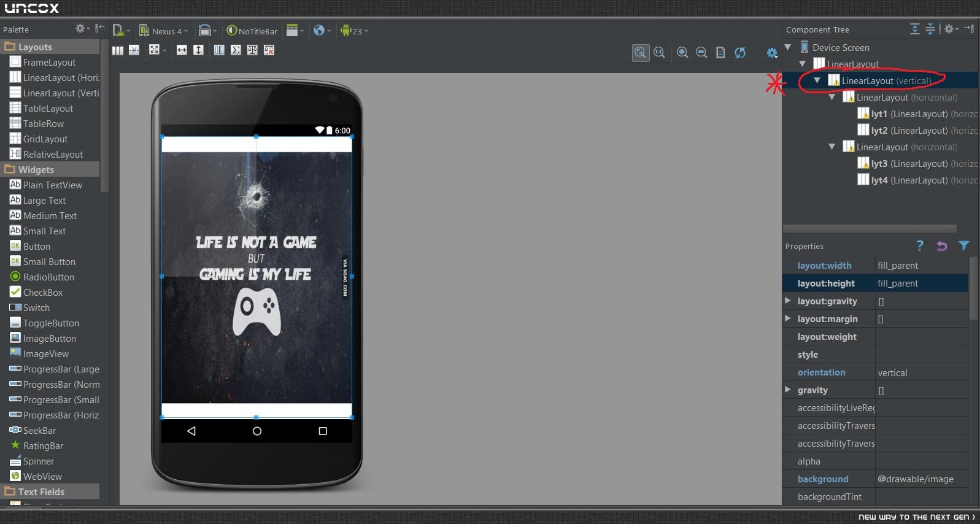Click the orientation value field showing vertical
Screen dimensions: 980x524
point(922,372)
